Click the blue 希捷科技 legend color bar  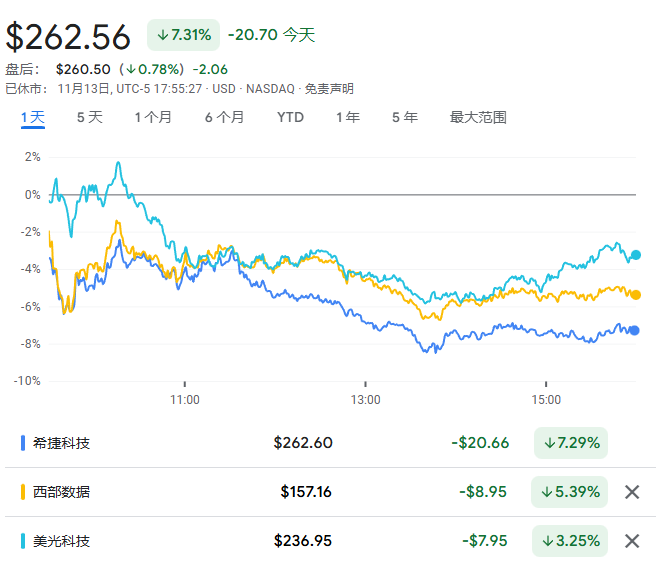click(x=23, y=443)
